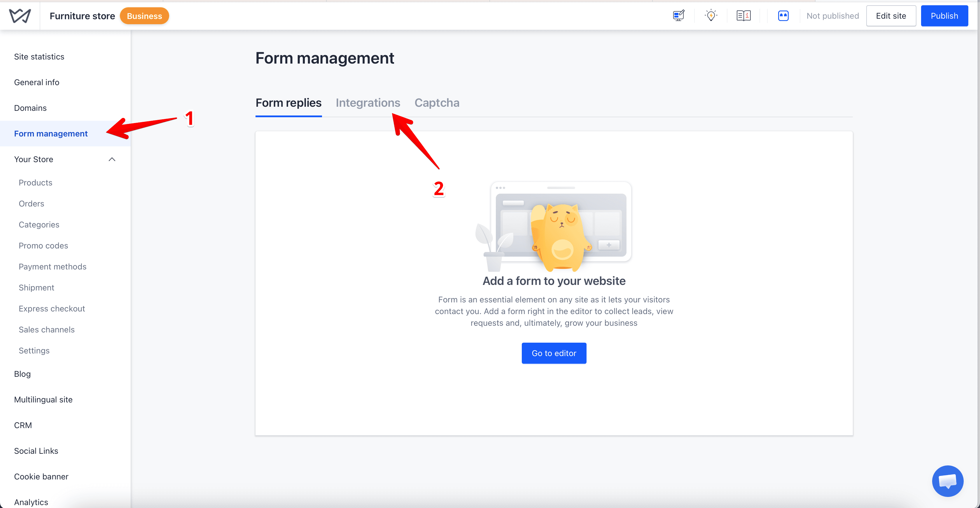Image resolution: width=980 pixels, height=508 pixels.
Task: Open the knowledge base book icon
Action: coord(743,15)
